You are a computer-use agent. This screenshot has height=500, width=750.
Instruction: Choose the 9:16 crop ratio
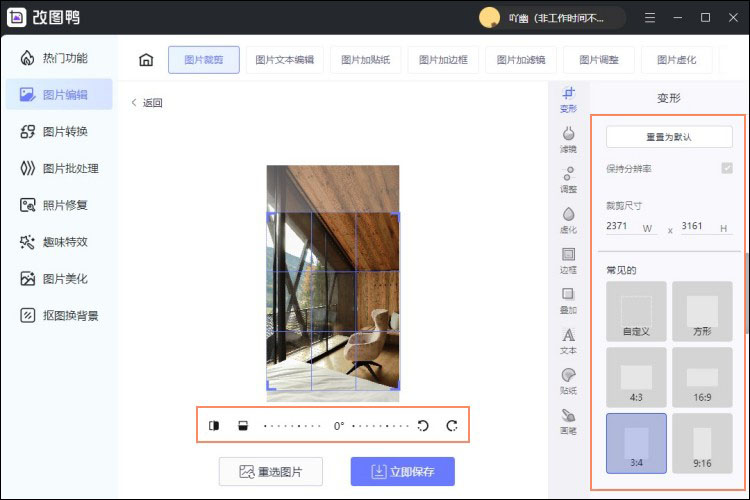[702, 444]
